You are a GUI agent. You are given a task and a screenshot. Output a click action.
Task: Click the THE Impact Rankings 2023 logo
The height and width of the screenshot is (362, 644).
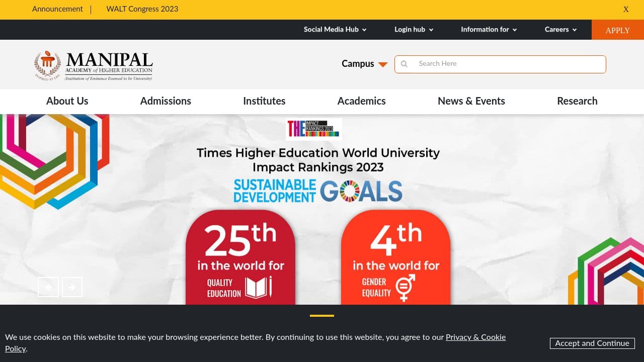click(x=313, y=129)
